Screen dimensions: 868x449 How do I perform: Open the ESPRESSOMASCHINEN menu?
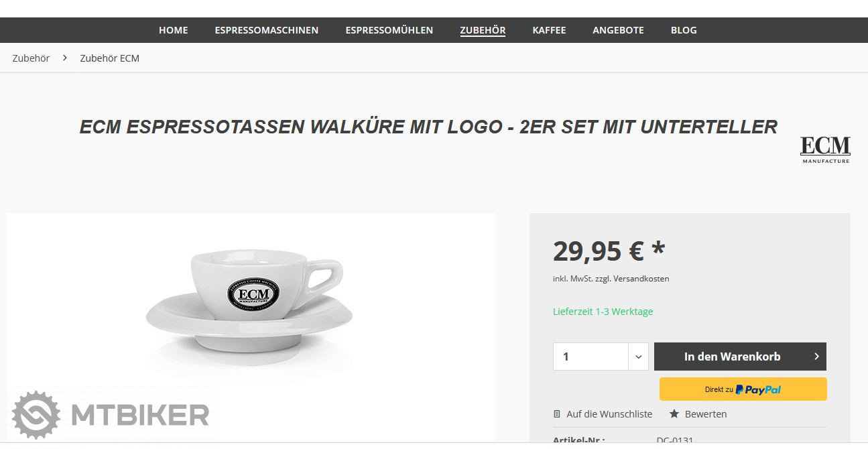pyautogui.click(x=267, y=30)
